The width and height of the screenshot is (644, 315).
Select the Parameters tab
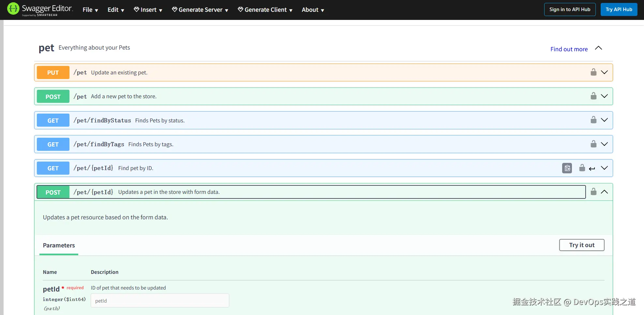pyautogui.click(x=59, y=245)
